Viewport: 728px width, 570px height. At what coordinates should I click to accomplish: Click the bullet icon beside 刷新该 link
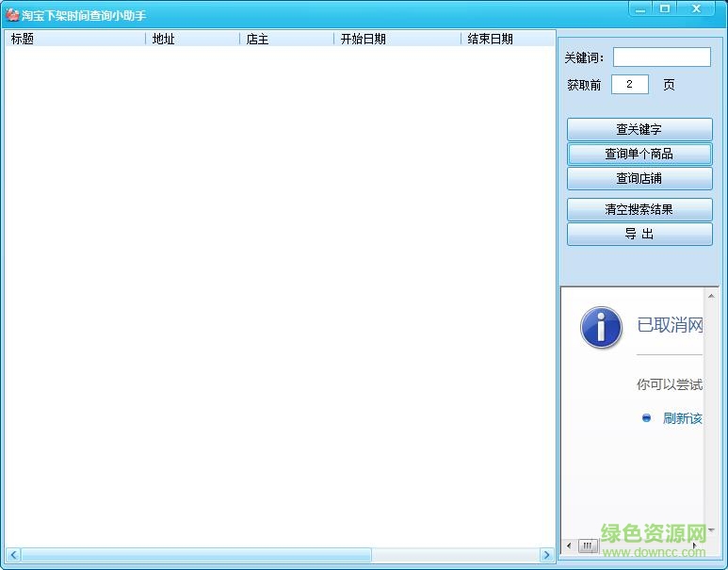(646, 418)
